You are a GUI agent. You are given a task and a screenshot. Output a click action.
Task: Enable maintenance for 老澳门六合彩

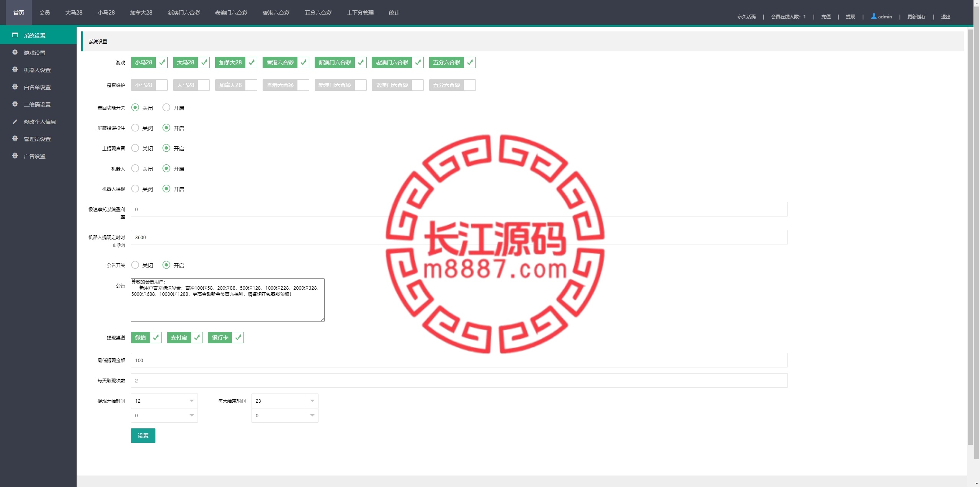[x=397, y=85]
